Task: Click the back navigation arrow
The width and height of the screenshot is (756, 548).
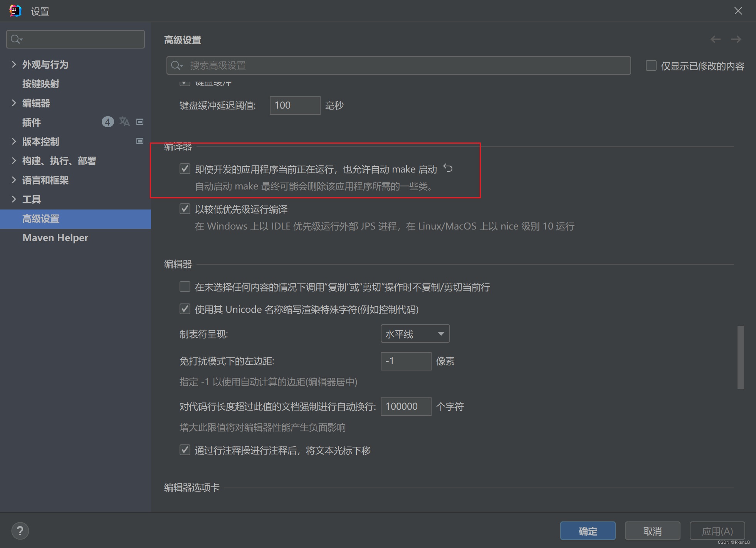Action: click(716, 39)
